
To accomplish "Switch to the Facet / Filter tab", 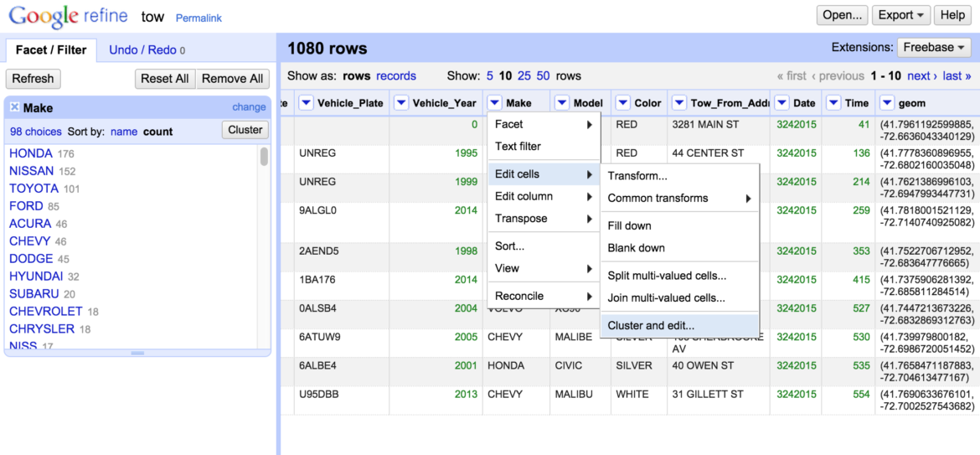I will (x=51, y=50).
